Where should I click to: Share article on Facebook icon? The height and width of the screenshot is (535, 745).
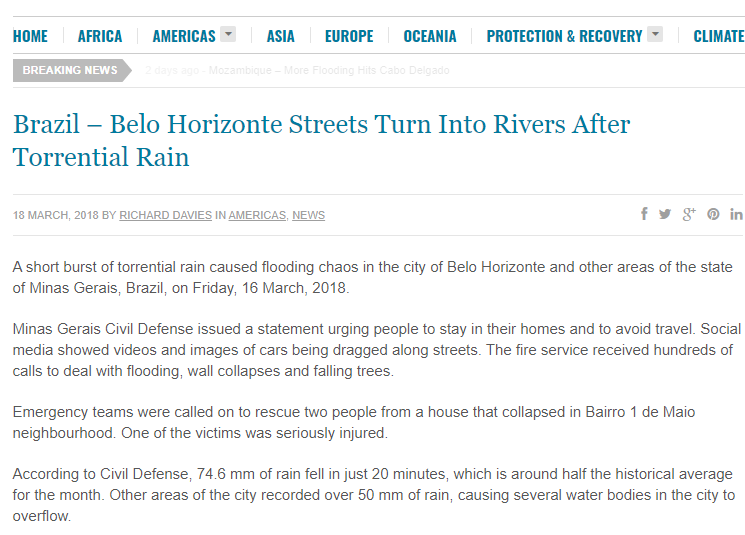pos(645,214)
